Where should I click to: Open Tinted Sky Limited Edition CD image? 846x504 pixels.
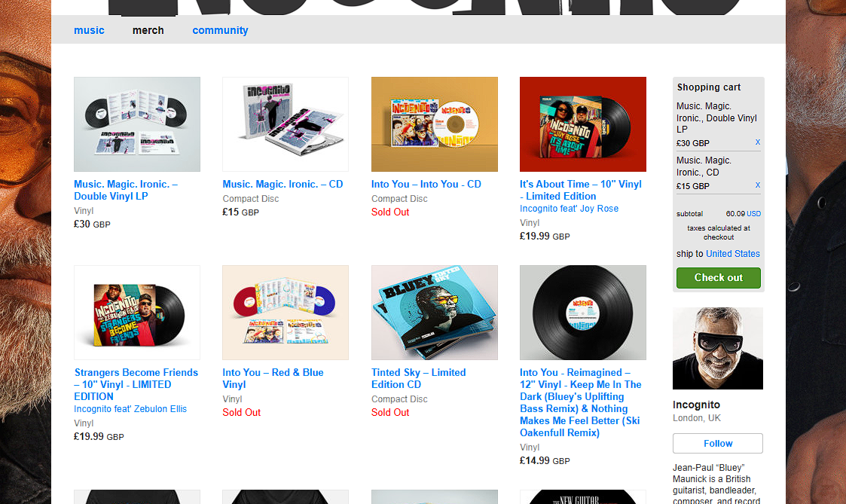click(435, 313)
